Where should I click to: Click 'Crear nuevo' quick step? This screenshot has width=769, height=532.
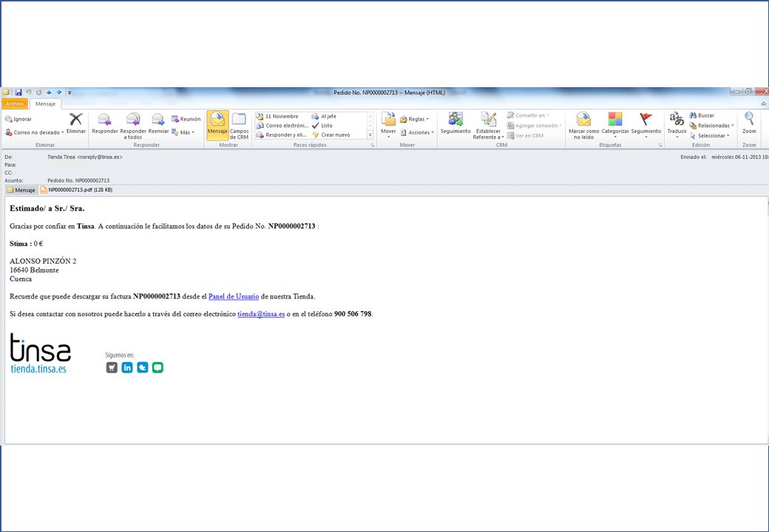click(331, 135)
